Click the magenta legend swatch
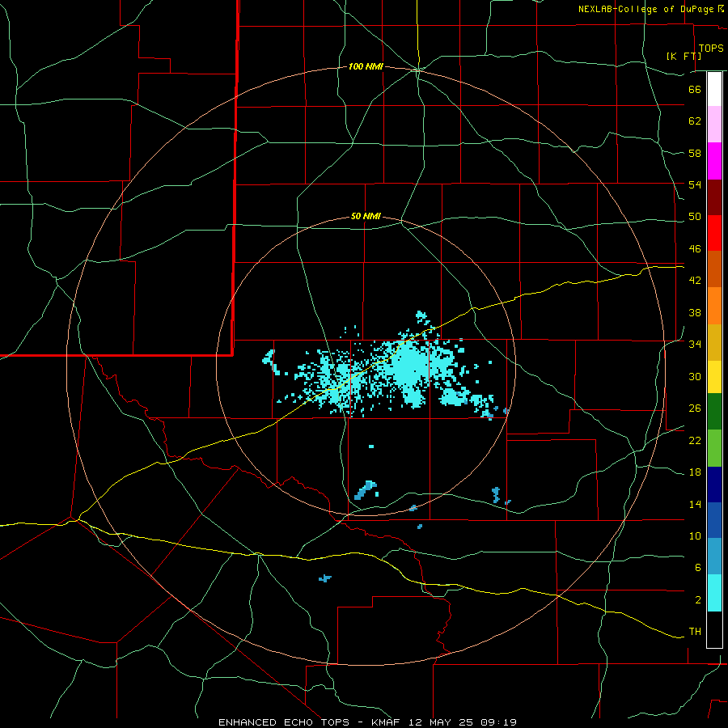This screenshot has width=728, height=728. (714, 161)
